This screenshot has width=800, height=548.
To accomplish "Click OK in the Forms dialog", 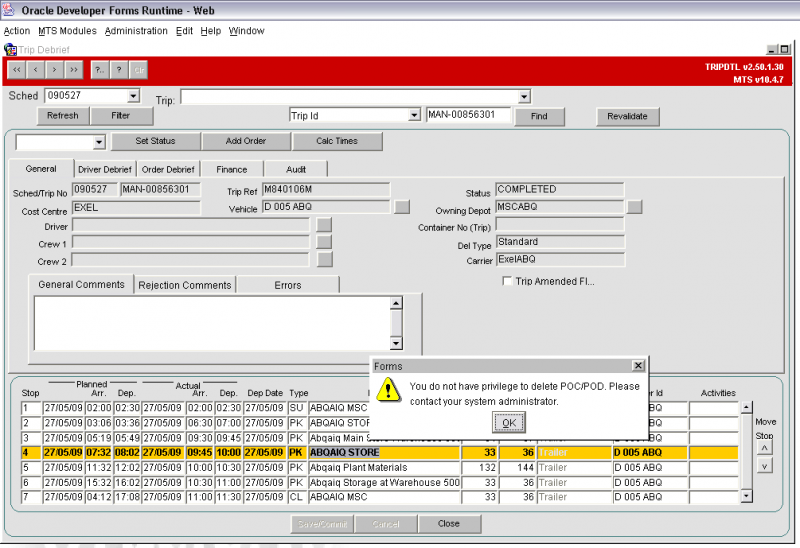I will [509, 422].
